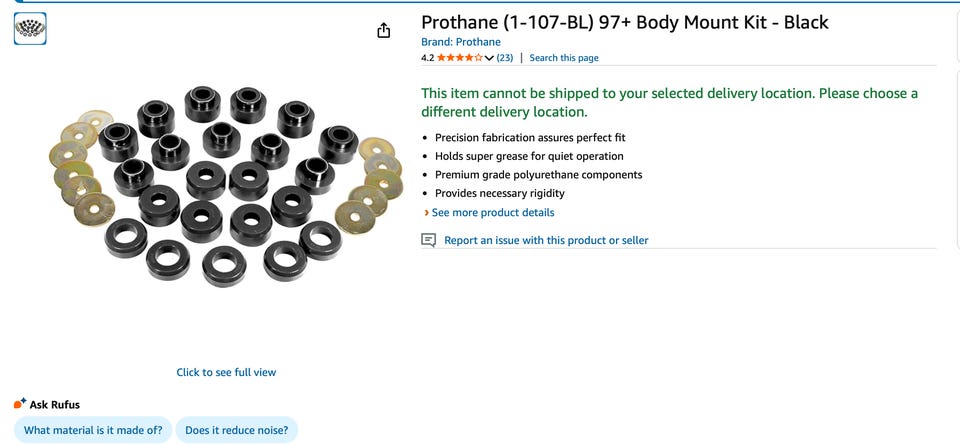Click the 4.2 rating number
This screenshot has width=960, height=444.
click(427, 58)
